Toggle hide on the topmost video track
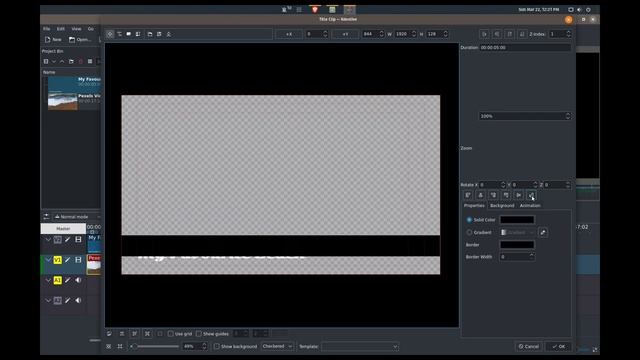The image size is (640, 360). click(78, 240)
